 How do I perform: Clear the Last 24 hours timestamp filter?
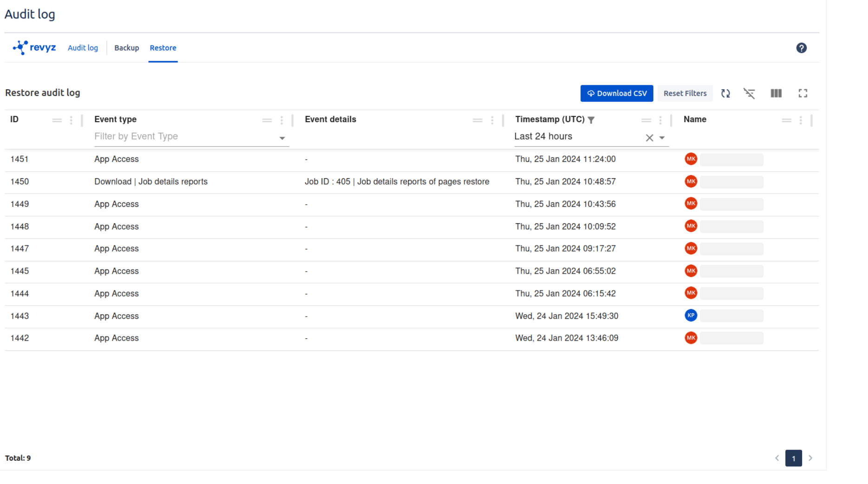649,138
